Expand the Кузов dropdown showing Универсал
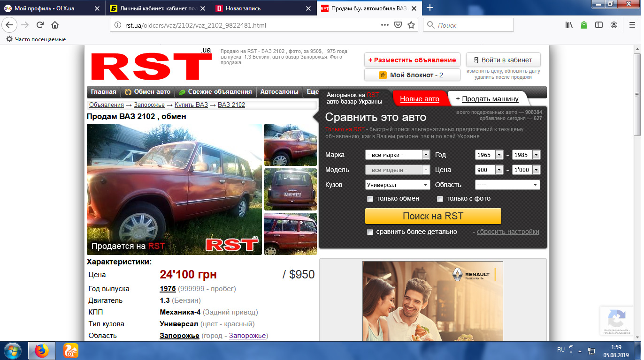This screenshot has height=360, width=644. 398,185
